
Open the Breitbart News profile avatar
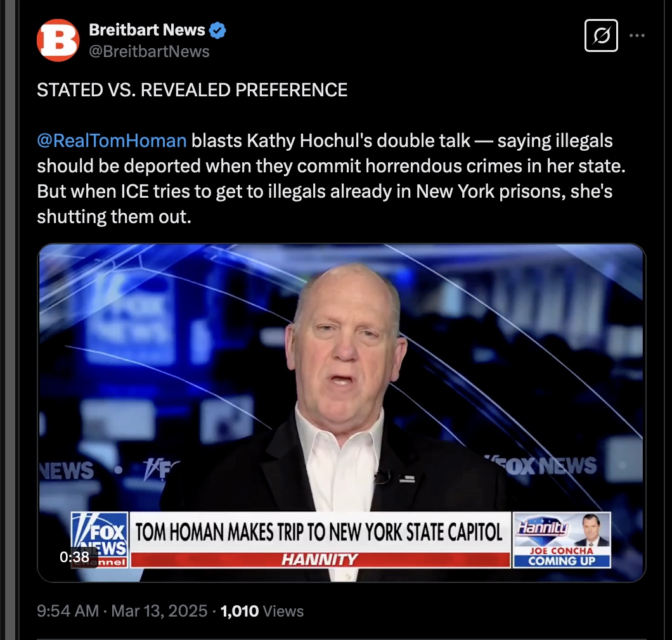click(x=58, y=41)
